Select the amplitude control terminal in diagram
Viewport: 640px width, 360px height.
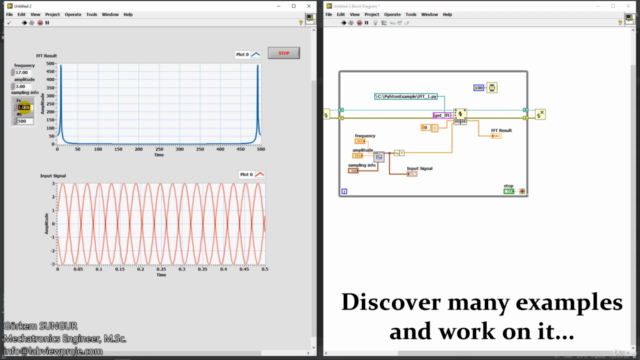[x=358, y=156]
